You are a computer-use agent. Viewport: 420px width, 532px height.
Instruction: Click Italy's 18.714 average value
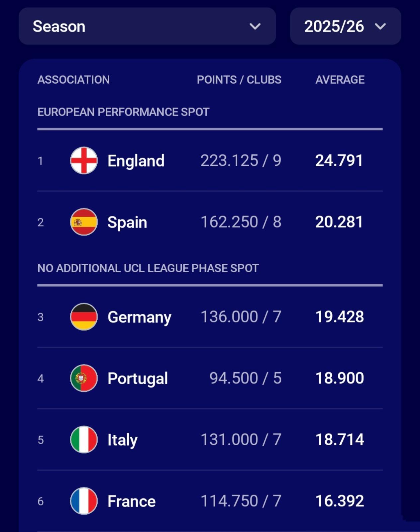click(339, 440)
